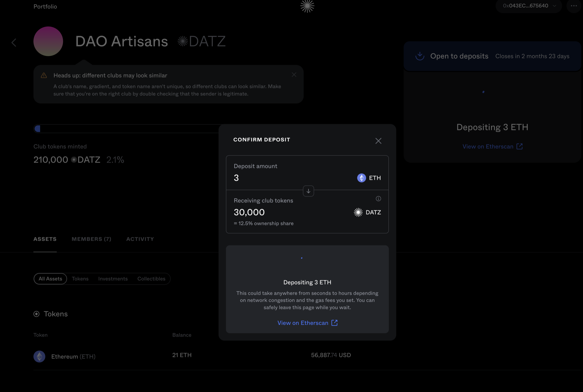Screen dimensions: 583x392
Task: Click the DATZ token starburst icon in dialog
Action: click(x=358, y=212)
